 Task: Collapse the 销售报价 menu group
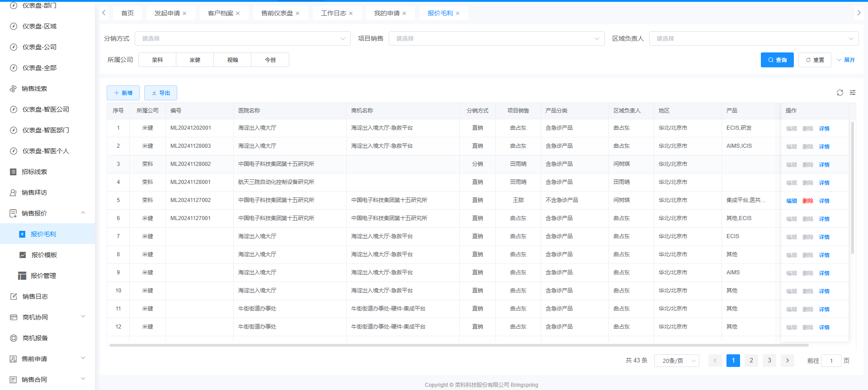click(83, 213)
